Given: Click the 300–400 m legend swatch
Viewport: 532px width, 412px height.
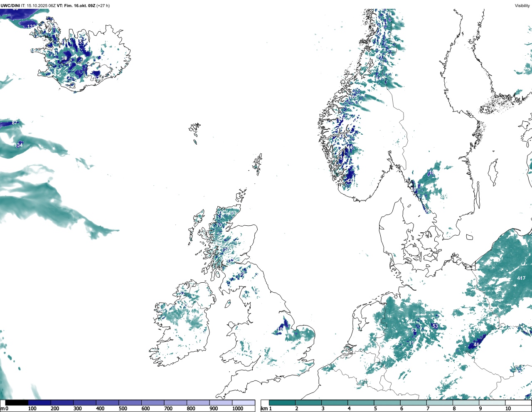Looking at the screenshot, I should 85,403.
